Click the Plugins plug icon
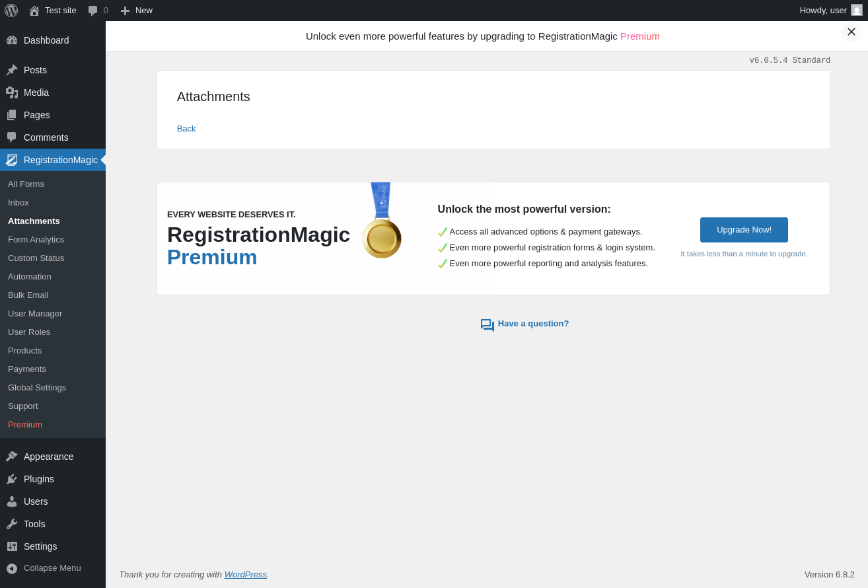 coord(12,479)
